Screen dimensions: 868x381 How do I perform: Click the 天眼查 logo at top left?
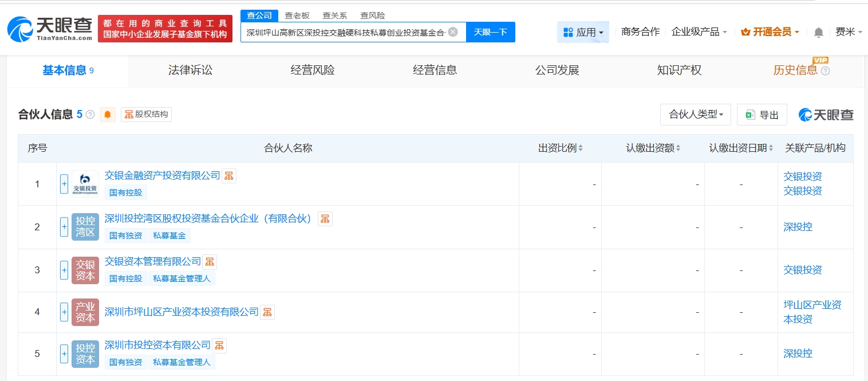tap(50, 28)
